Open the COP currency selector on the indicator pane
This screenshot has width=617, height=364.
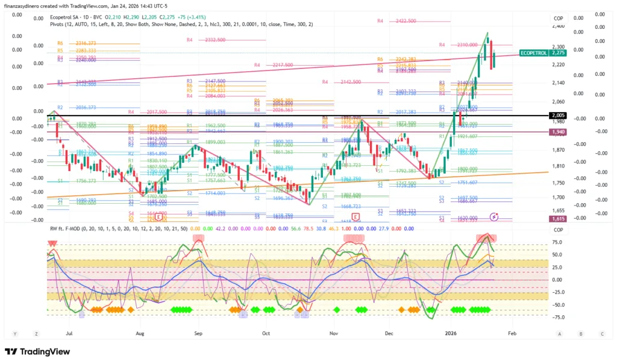pos(558,230)
